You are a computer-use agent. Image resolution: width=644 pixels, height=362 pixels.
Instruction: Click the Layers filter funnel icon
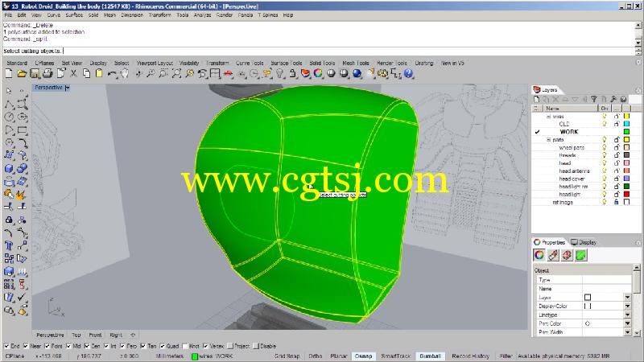point(594,99)
